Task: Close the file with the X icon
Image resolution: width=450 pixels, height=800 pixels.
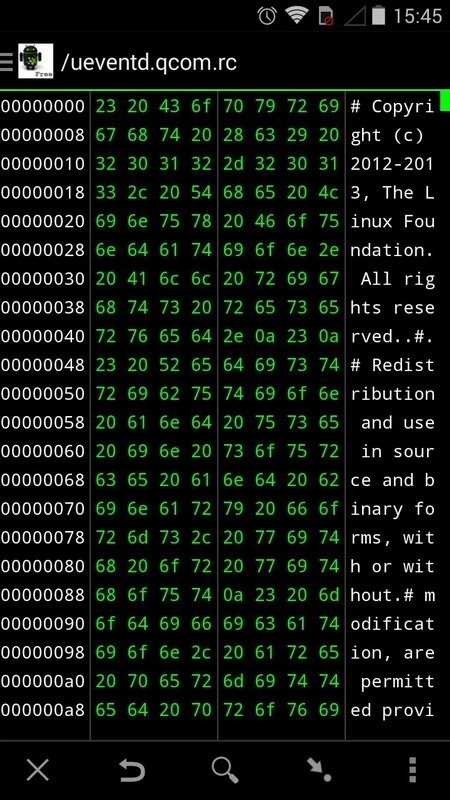Action: (x=38, y=769)
